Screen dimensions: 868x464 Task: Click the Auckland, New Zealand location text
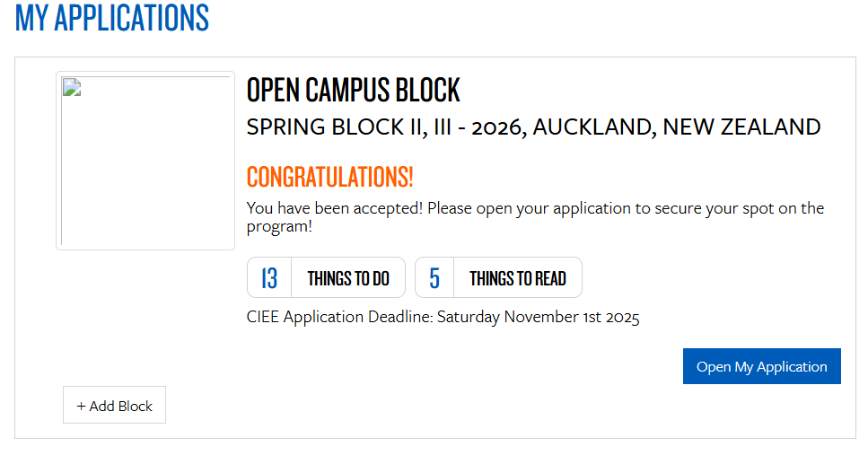click(x=677, y=127)
